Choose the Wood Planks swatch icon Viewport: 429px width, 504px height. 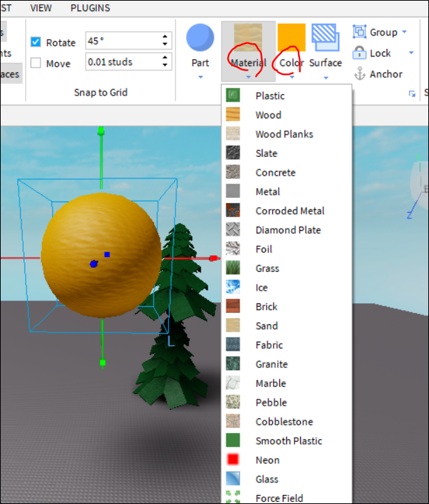coord(233,134)
